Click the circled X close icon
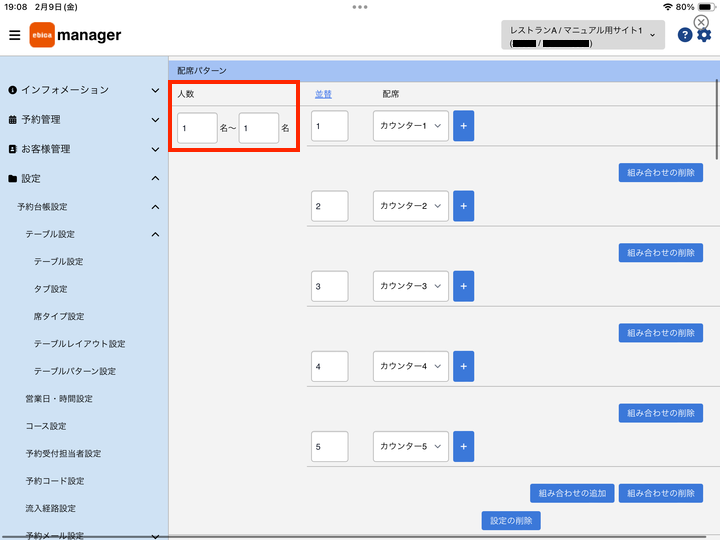The height and width of the screenshot is (540, 720). click(x=701, y=22)
